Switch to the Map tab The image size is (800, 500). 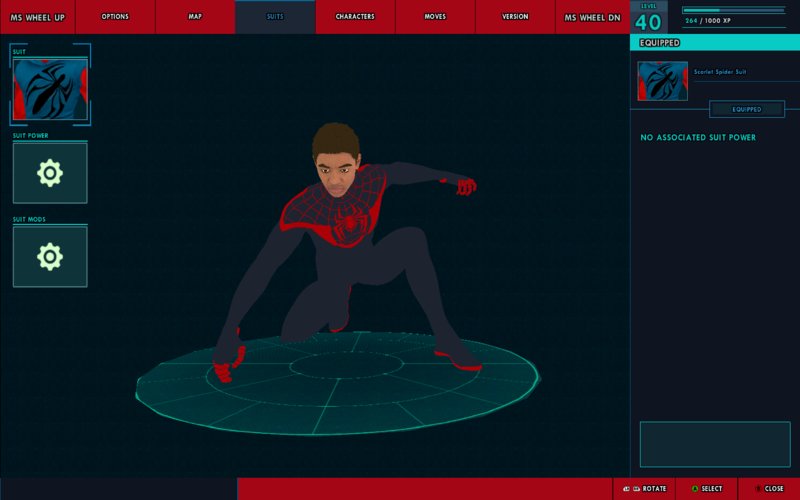pos(195,17)
